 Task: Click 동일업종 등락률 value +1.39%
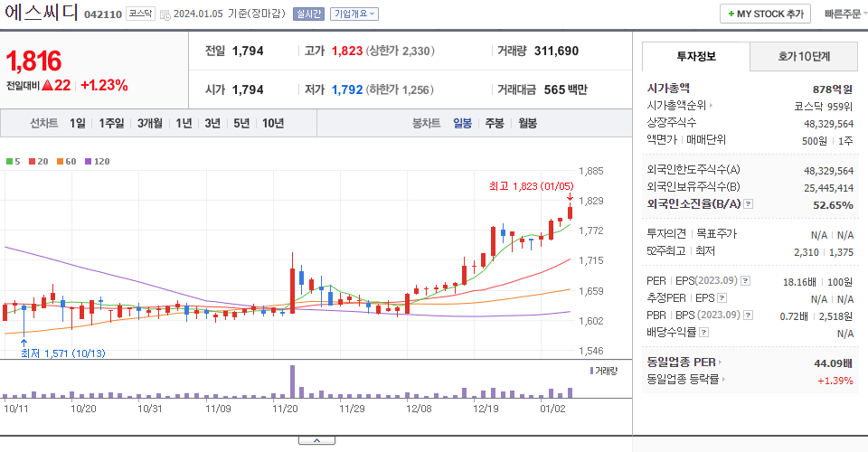835,381
